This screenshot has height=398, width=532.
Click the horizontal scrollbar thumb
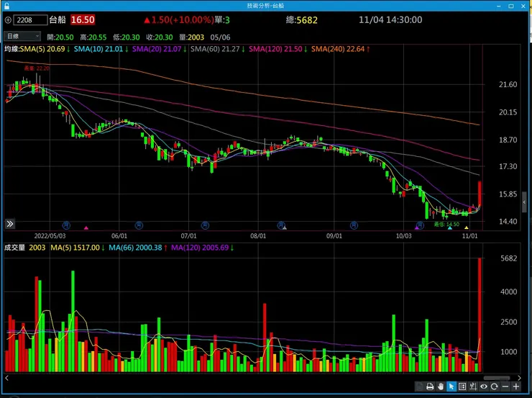pos(497,378)
